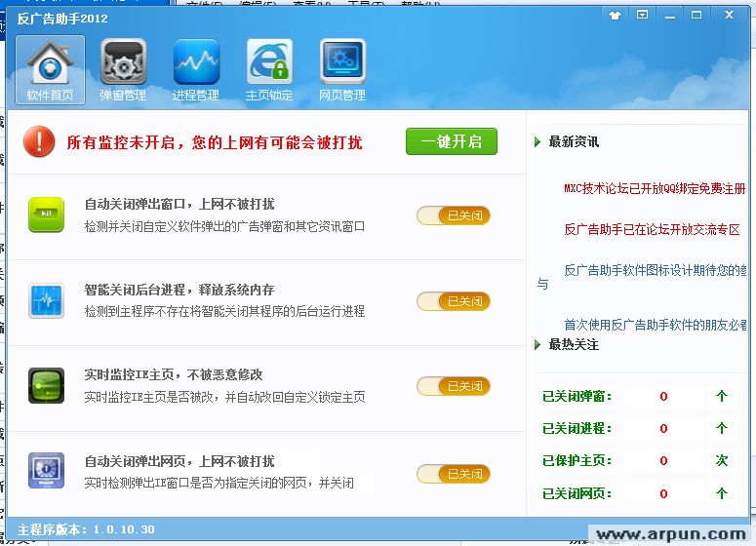The image size is (756, 546).
Task: Open the 网页管理 monitor icon
Action: 342,70
